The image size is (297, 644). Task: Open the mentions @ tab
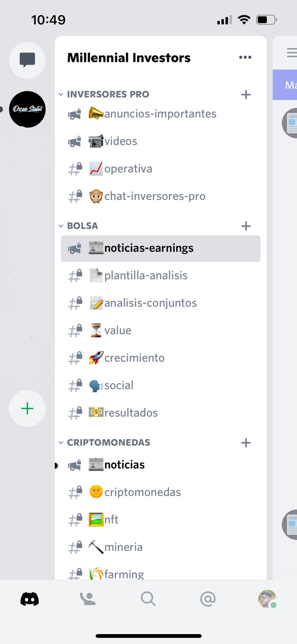tap(208, 598)
